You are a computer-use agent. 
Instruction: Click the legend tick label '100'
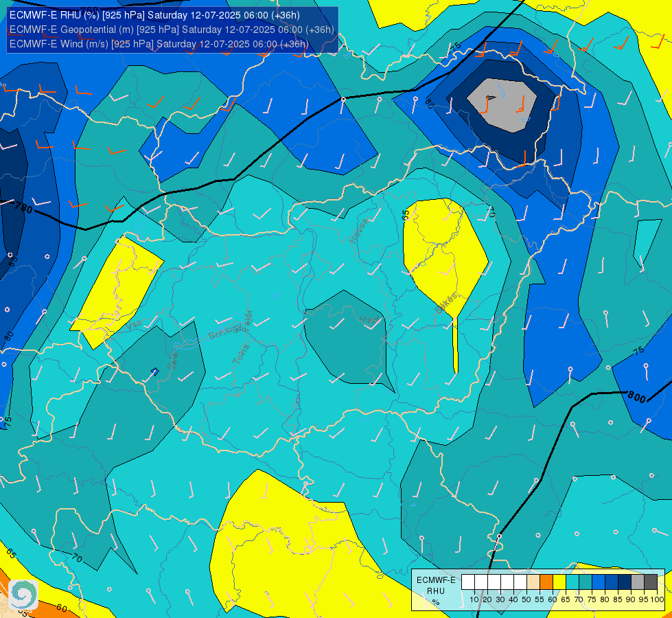click(658, 599)
